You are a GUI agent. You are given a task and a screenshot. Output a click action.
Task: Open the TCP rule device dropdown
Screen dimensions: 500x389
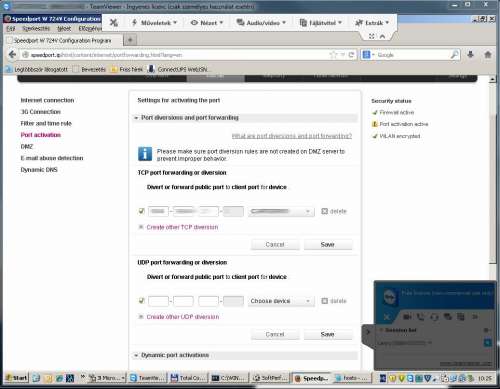click(281, 211)
